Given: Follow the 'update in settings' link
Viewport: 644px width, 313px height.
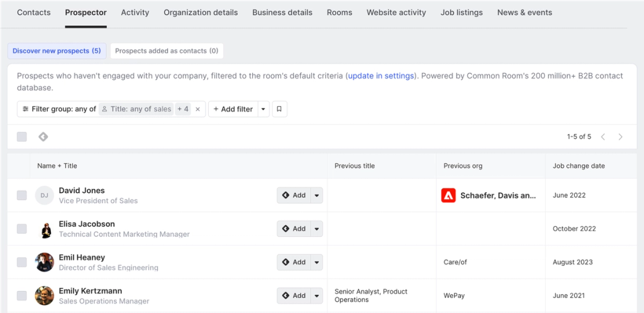Looking at the screenshot, I should point(380,76).
